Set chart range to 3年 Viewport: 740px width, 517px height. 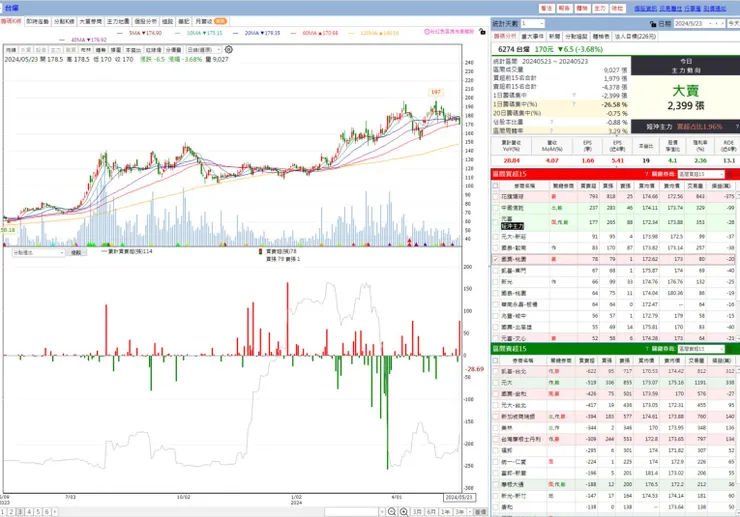coord(459,512)
